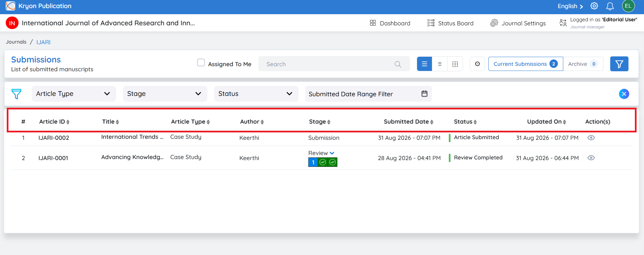This screenshot has height=255, width=644.
Task: Open the Article Type filter dropdown
Action: [x=74, y=94]
